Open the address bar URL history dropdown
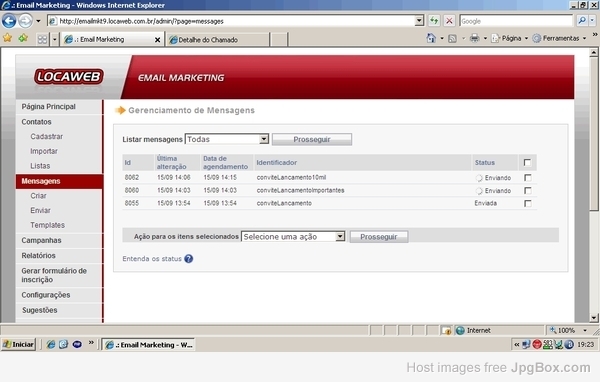 tap(419, 21)
